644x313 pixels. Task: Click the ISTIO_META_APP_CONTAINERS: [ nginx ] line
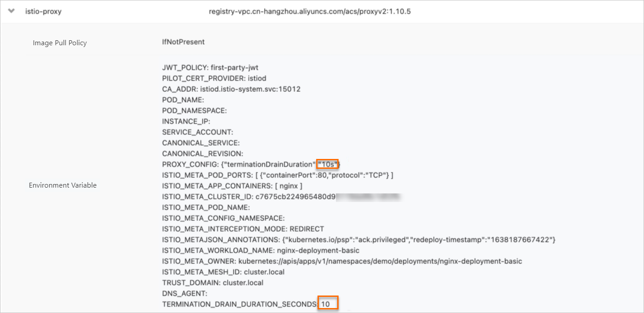232,186
